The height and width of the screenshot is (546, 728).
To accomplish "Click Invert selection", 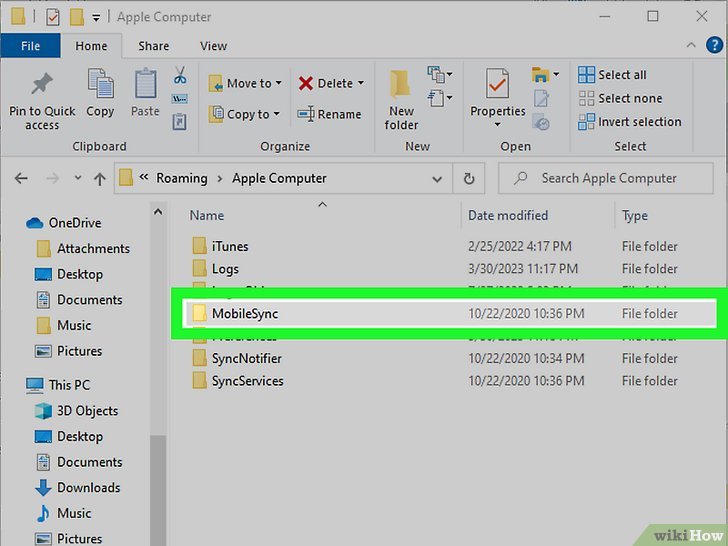I will coord(630,122).
